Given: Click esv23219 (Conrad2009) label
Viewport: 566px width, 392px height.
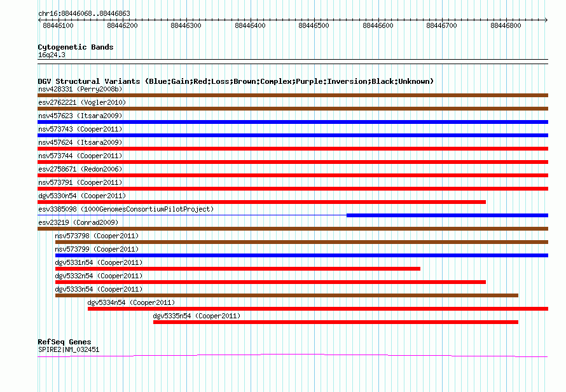Looking at the screenshot, I should pyautogui.click(x=78, y=222).
